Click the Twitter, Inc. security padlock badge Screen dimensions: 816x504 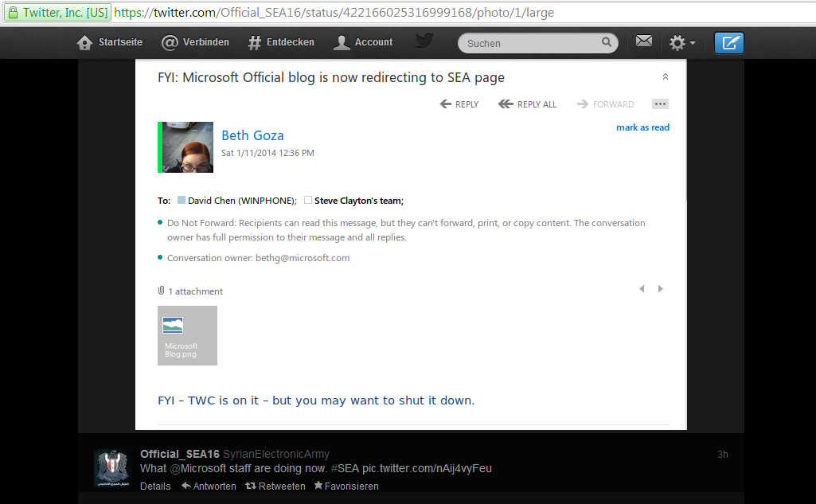(x=58, y=13)
